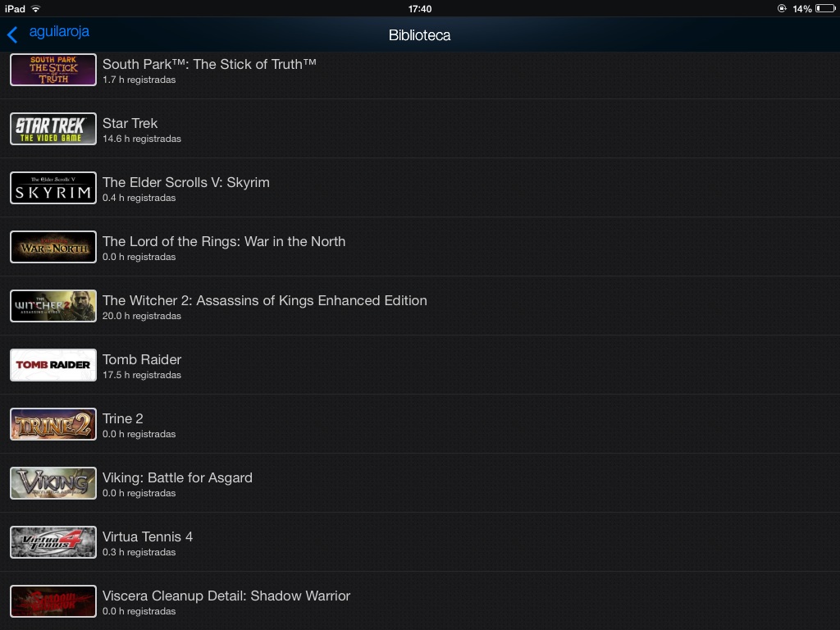Open the South Park Stick of Truth thumbnail
This screenshot has height=630, width=840.
(53, 70)
